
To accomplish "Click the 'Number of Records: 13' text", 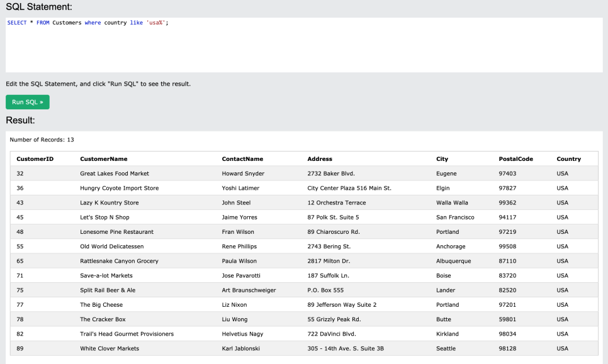I will click(42, 140).
